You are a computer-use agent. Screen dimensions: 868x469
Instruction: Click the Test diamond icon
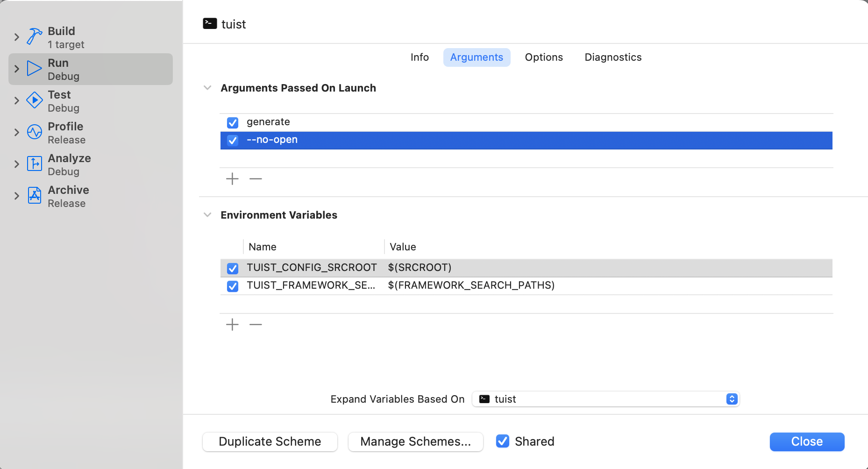click(34, 100)
